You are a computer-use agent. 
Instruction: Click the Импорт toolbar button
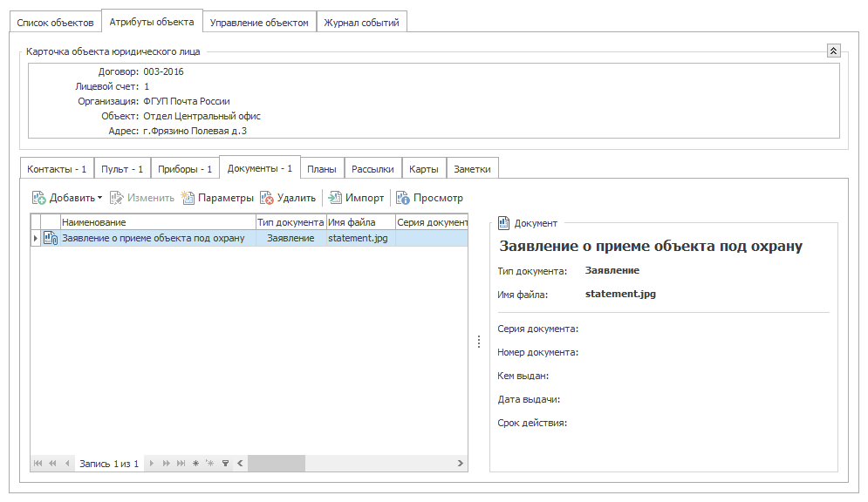click(356, 198)
